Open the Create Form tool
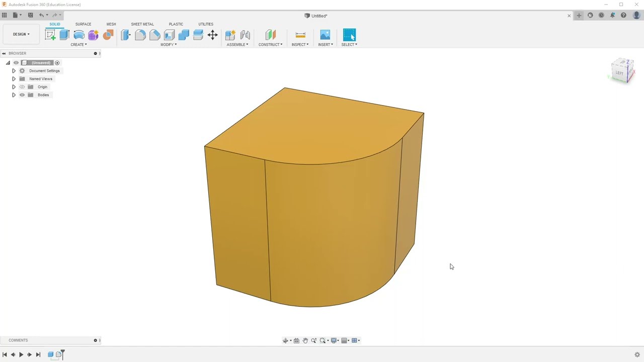This screenshot has height=362, width=644. tap(94, 35)
